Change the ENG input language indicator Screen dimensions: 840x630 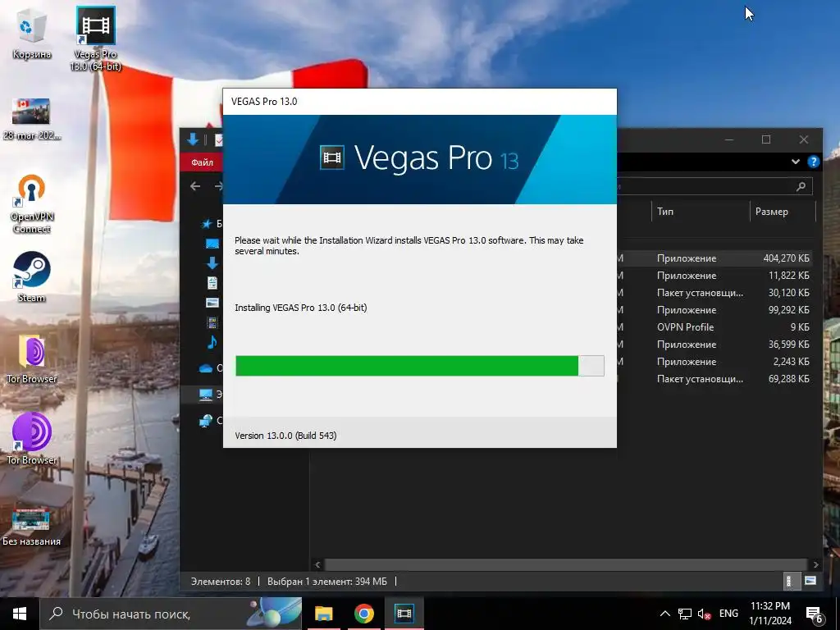728,614
